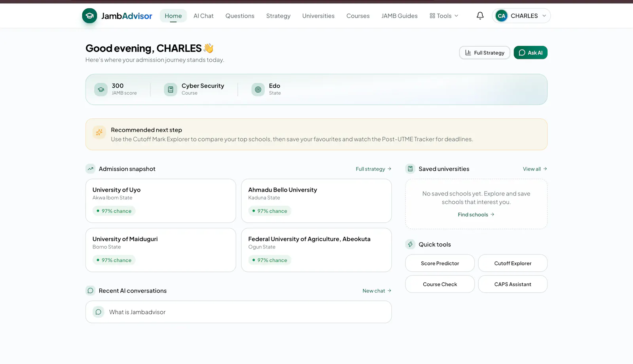Image resolution: width=633 pixels, height=364 pixels.
Task: Expand the Tools dropdown menu
Action: pyautogui.click(x=444, y=16)
